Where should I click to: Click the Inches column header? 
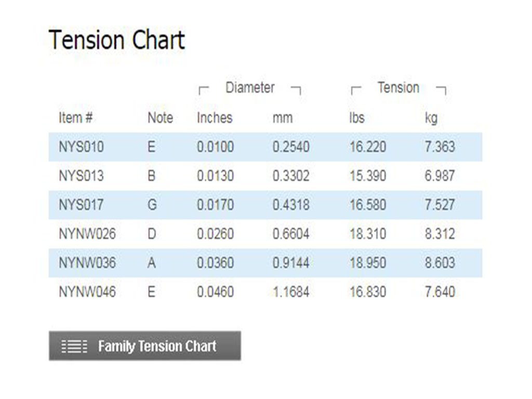[215, 118]
